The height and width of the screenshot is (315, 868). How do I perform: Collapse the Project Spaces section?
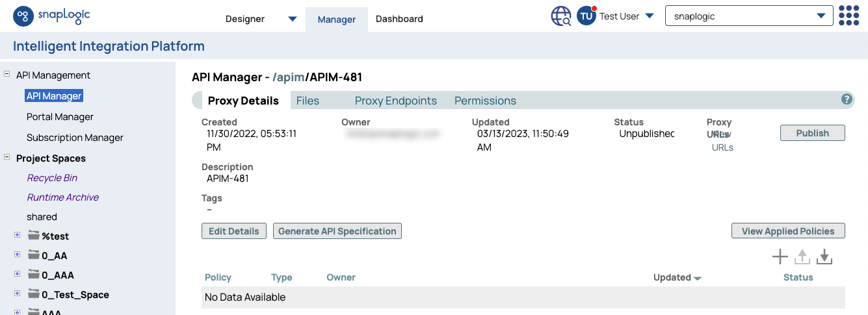pyautogui.click(x=7, y=158)
